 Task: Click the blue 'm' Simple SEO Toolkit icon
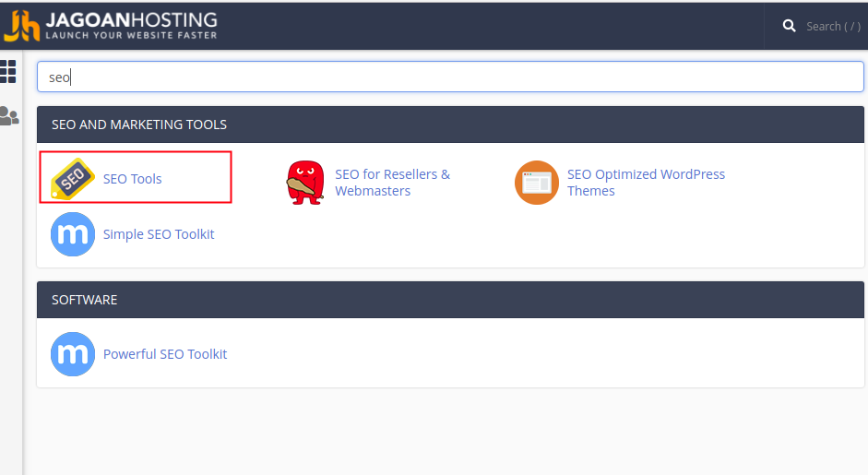pos(73,234)
